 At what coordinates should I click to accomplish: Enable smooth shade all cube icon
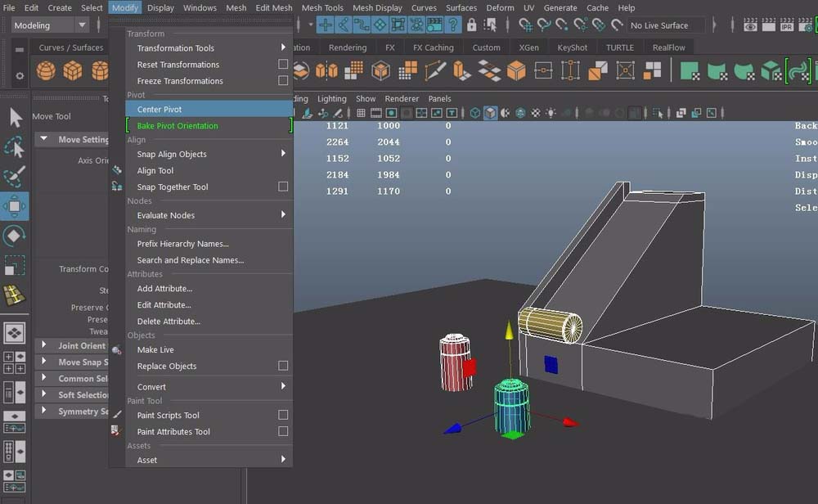click(490, 113)
